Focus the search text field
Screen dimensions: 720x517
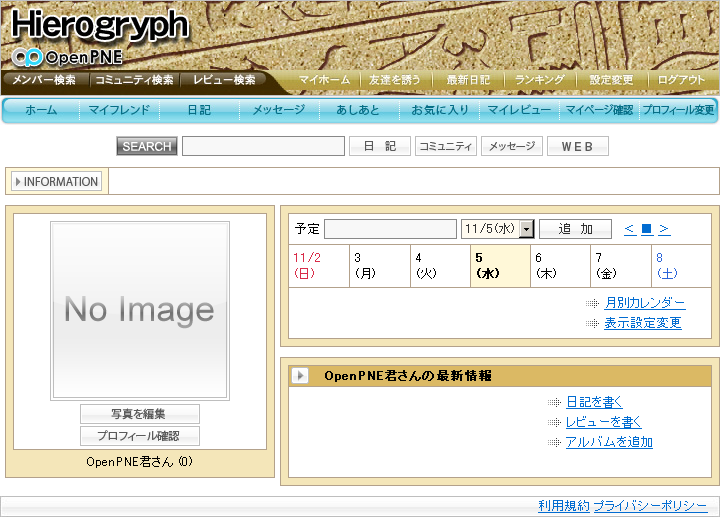(263, 146)
